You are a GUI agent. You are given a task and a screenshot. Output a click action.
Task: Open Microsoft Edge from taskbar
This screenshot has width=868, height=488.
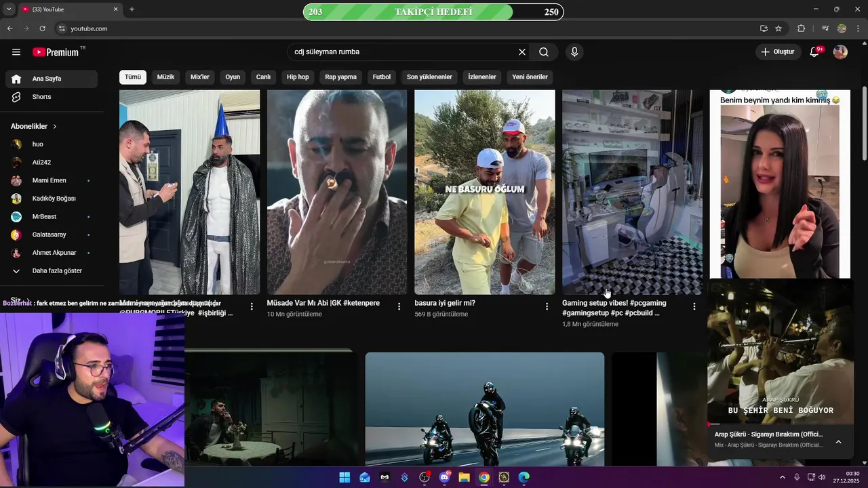click(x=524, y=477)
